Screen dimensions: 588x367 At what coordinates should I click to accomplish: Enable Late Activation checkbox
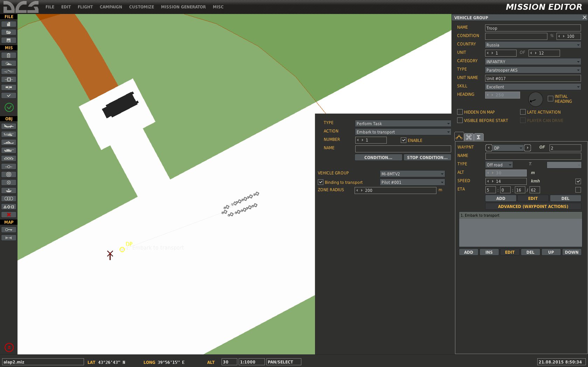[523, 112]
